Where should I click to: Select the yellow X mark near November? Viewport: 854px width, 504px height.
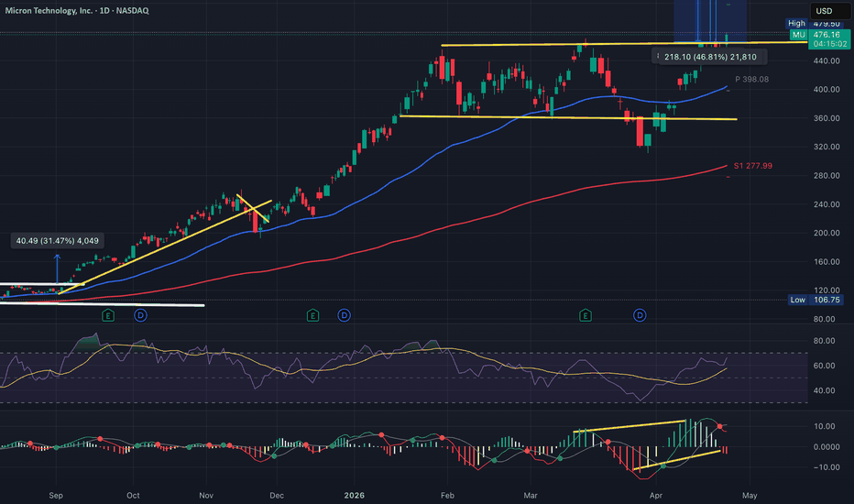coord(252,209)
